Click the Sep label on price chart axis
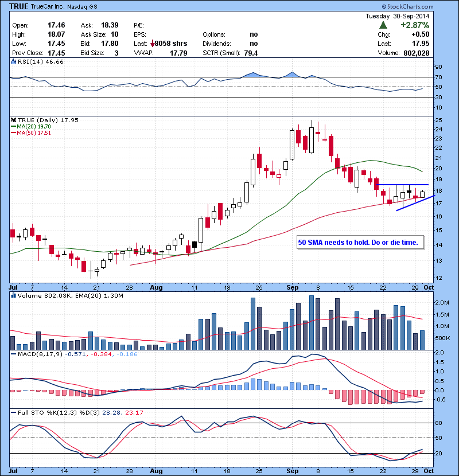The image size is (459, 476). click(292, 287)
